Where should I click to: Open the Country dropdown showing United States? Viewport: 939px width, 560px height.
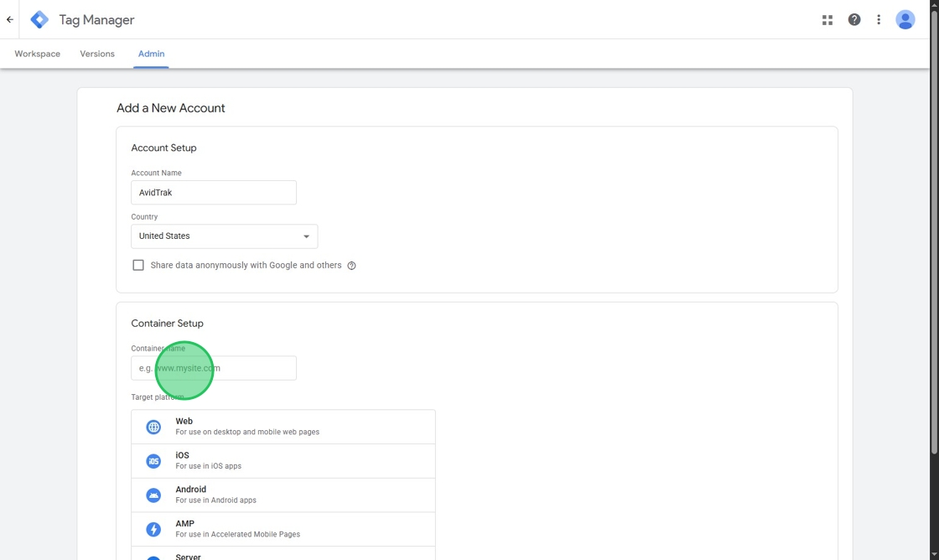224,236
